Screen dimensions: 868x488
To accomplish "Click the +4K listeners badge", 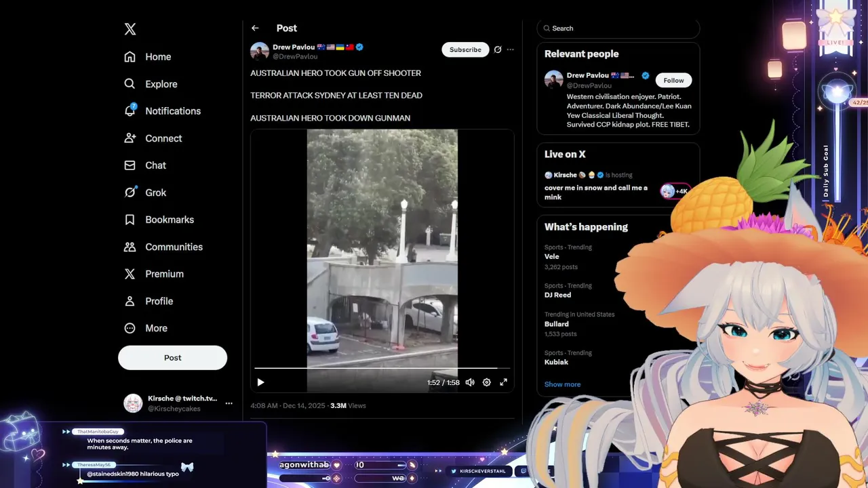I will [x=675, y=191].
